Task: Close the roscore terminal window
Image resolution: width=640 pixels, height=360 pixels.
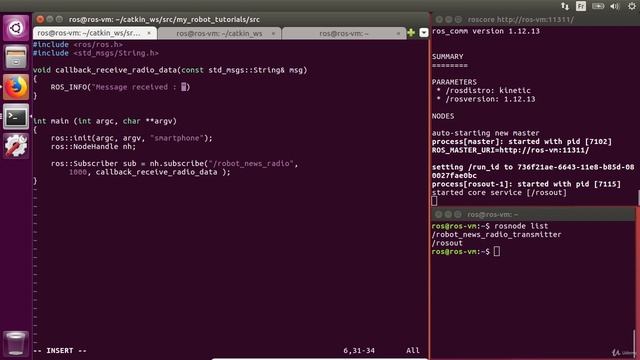Action: (x=439, y=20)
